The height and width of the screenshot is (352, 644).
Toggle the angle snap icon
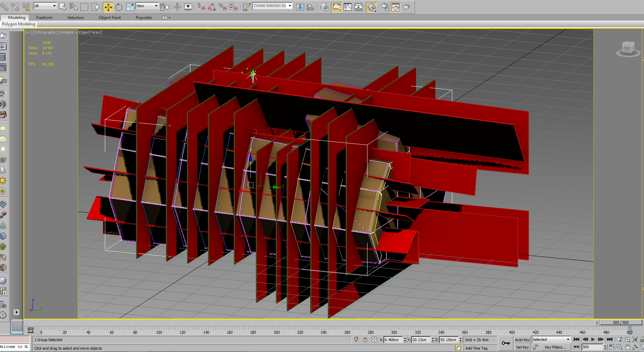click(x=212, y=7)
